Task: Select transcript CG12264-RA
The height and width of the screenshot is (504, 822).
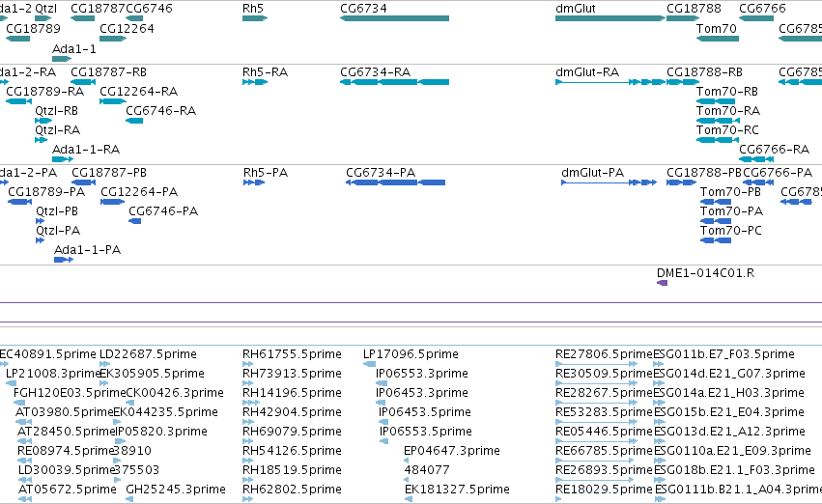Action: [x=138, y=92]
